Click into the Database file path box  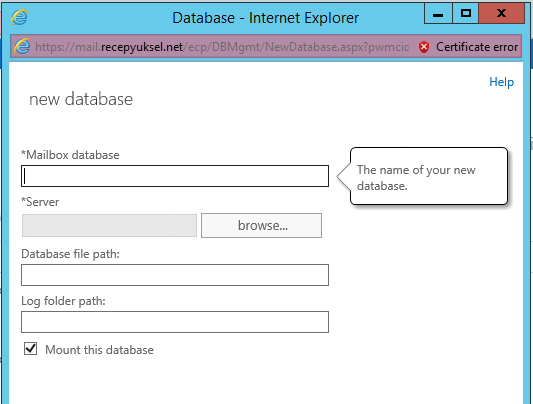(x=175, y=275)
